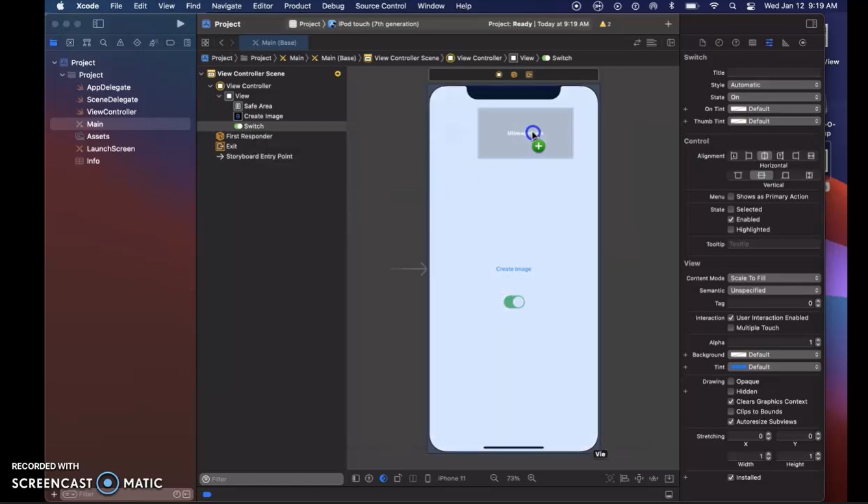Click the Create Image button on canvas

click(x=513, y=269)
